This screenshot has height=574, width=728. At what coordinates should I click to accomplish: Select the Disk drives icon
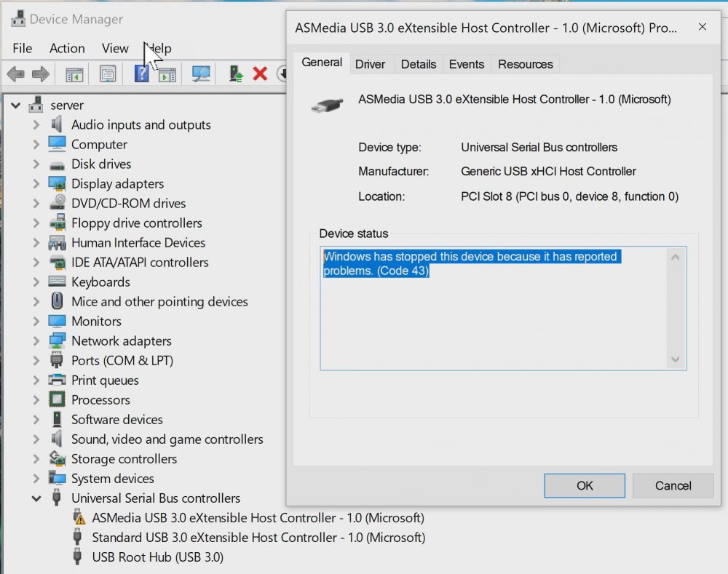click(57, 164)
